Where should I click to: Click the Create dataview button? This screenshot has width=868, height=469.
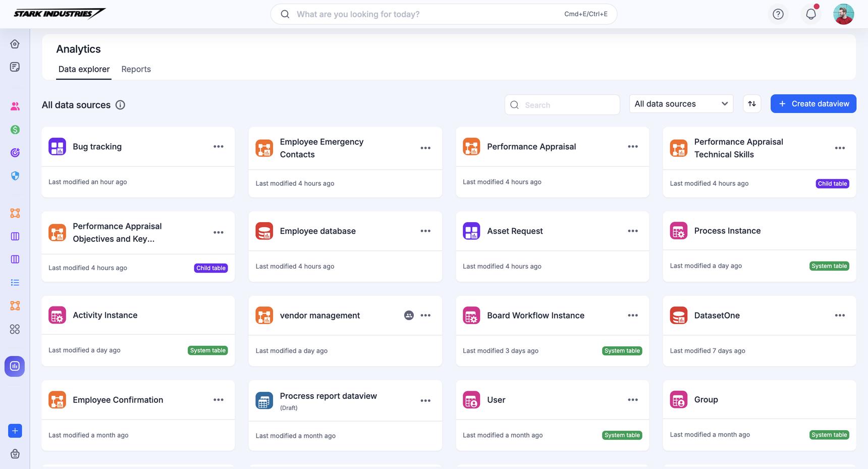click(812, 104)
